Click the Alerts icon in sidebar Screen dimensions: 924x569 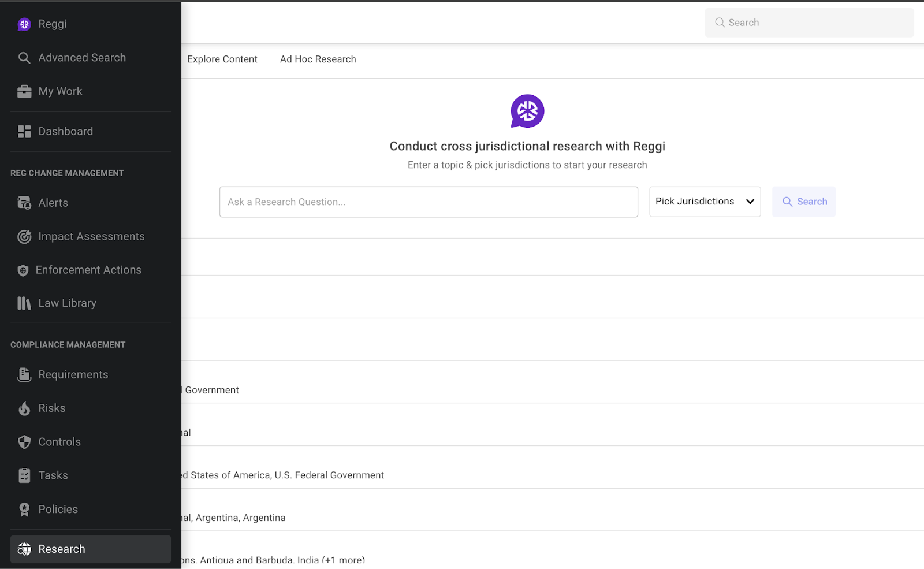pos(24,203)
